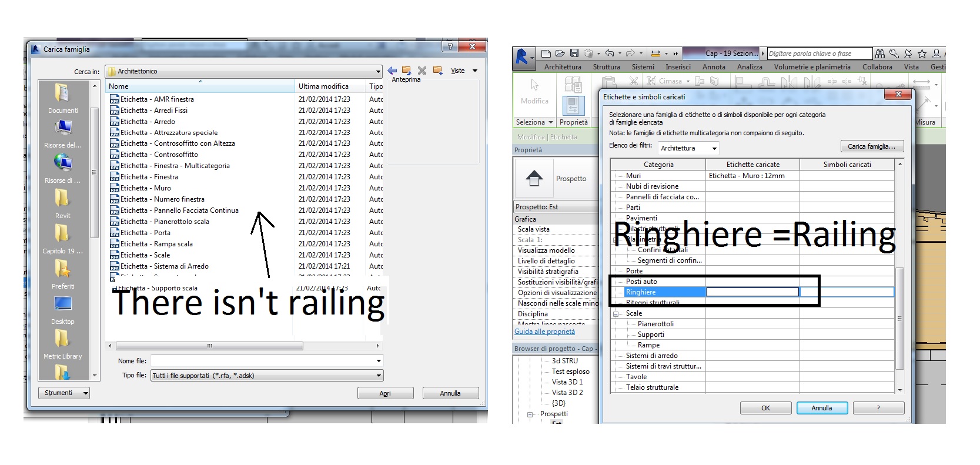Click the Carica famiglia... button
Viewport: 980px width, 465px height.
pyautogui.click(x=871, y=146)
